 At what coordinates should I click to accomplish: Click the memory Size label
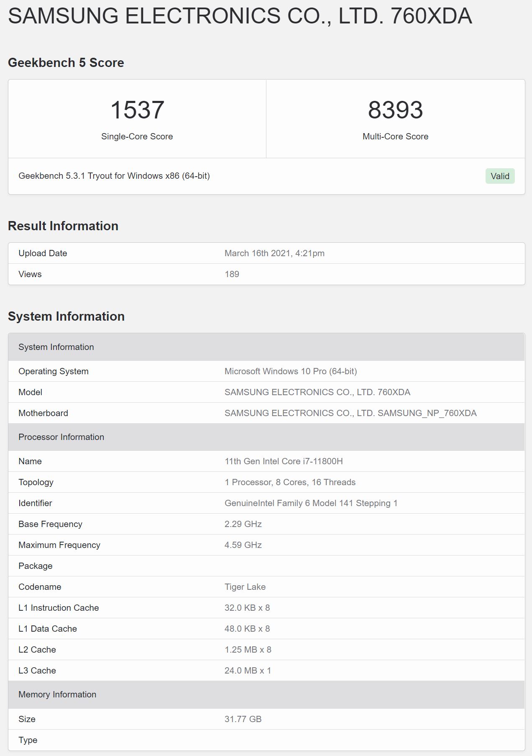[x=27, y=719]
